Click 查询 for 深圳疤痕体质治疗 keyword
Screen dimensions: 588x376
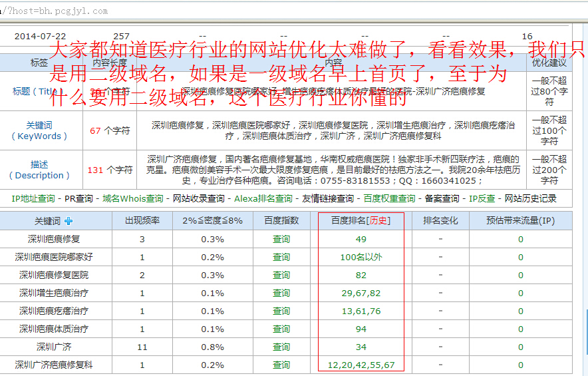pyautogui.click(x=281, y=329)
